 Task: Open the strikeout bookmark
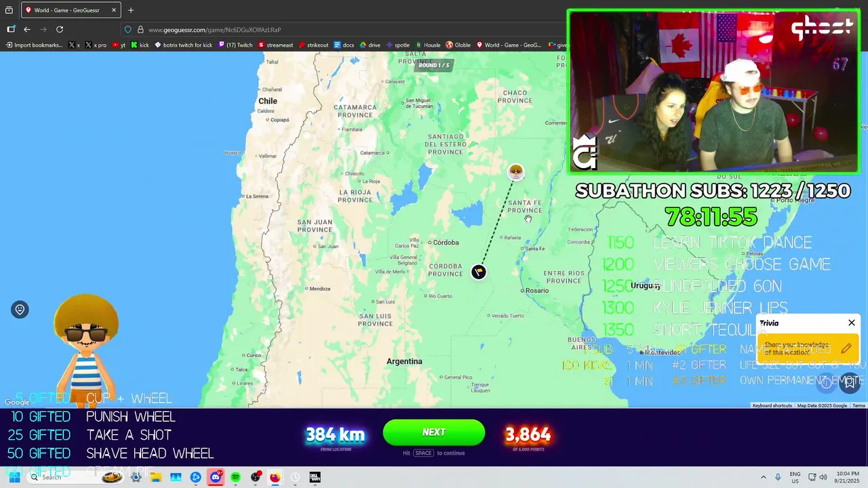(313, 45)
